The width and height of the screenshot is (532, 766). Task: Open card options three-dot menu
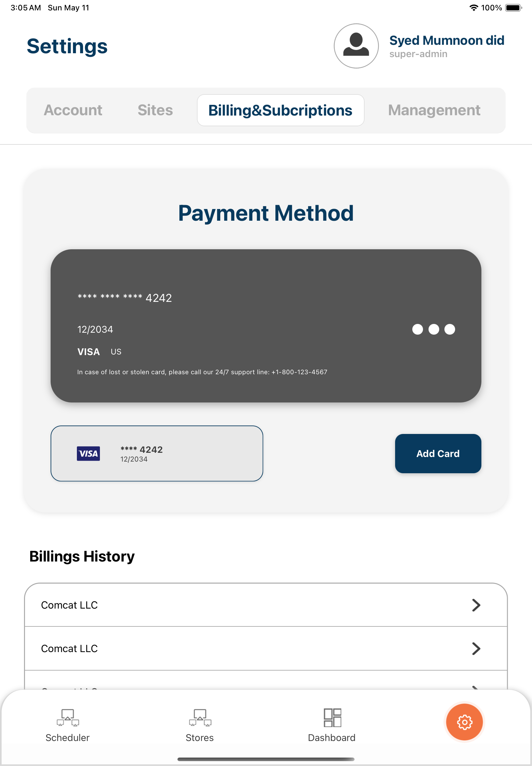[433, 329]
